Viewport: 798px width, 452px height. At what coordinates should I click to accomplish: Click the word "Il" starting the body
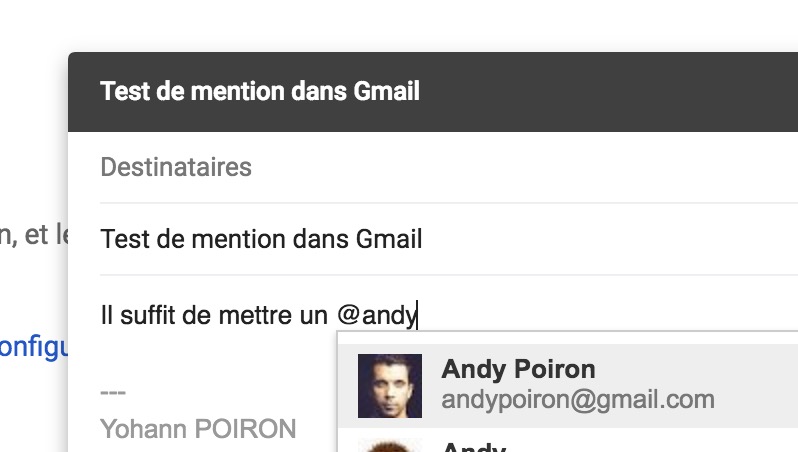point(107,316)
